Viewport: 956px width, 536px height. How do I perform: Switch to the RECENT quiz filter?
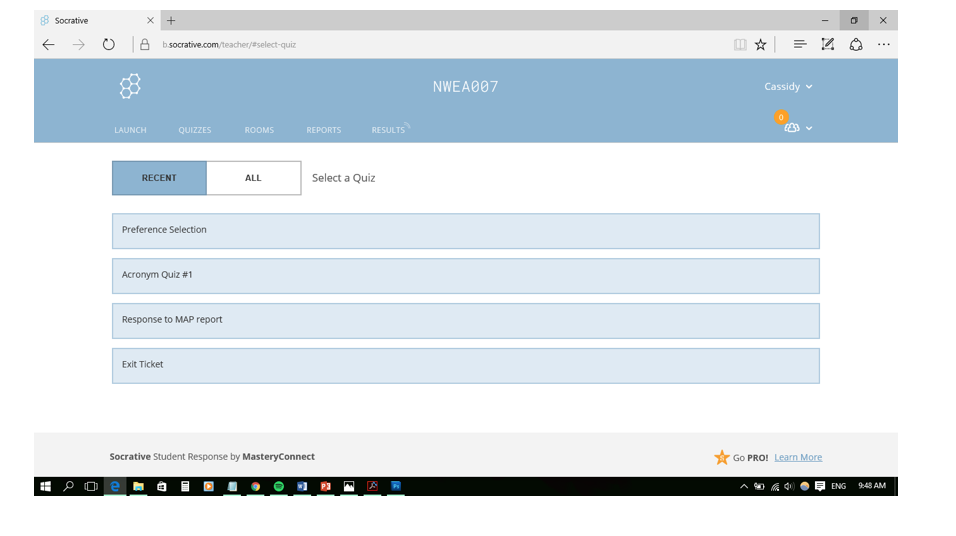[159, 178]
